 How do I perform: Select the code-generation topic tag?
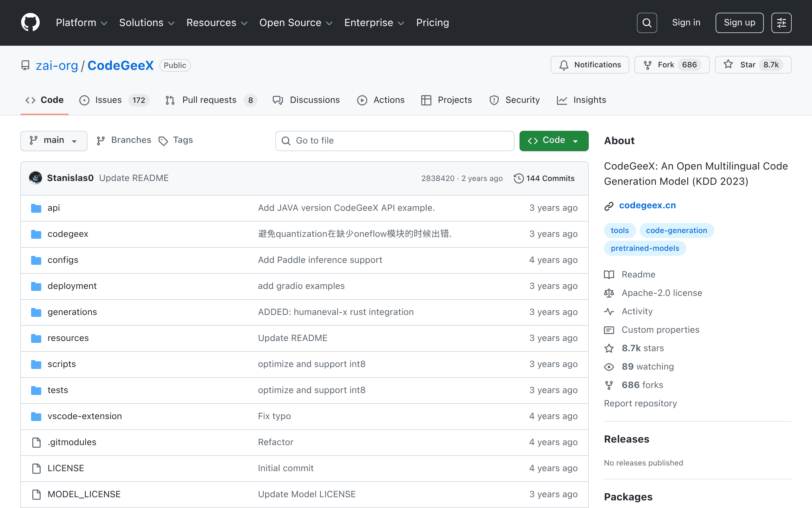677,231
